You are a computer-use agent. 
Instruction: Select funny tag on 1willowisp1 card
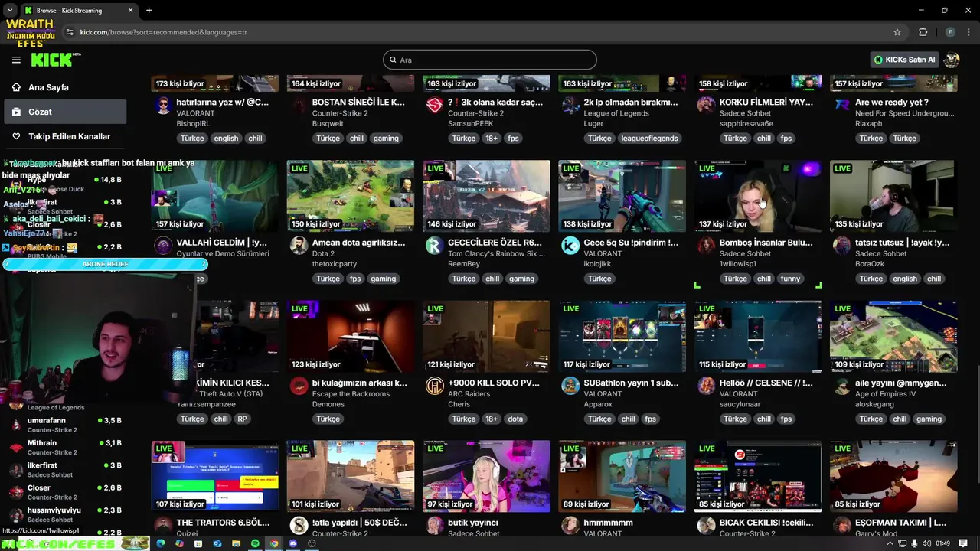pyautogui.click(x=790, y=279)
